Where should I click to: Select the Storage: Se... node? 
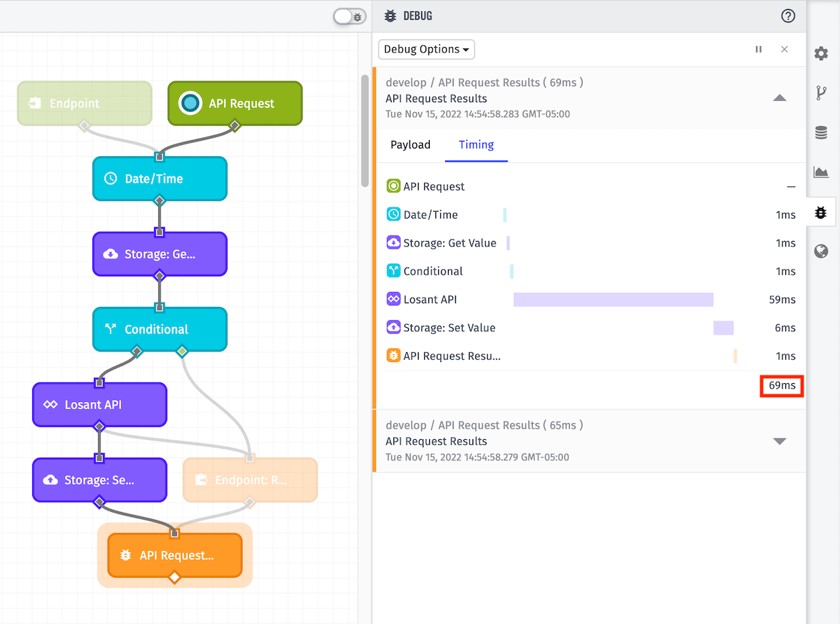coord(99,480)
